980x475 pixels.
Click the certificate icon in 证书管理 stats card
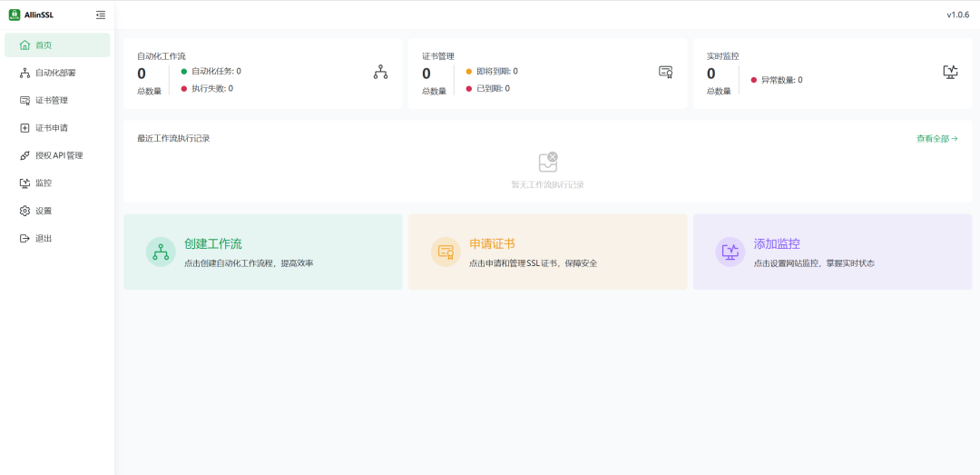coord(666,72)
